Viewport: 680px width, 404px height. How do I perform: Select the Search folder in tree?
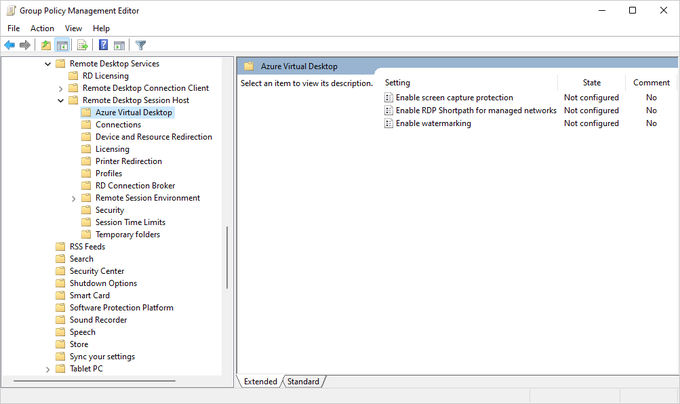81,259
